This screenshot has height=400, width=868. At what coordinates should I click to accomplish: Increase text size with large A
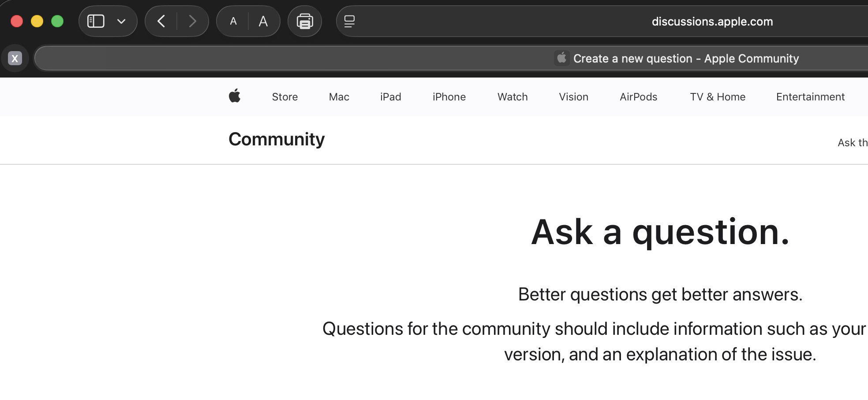(263, 21)
